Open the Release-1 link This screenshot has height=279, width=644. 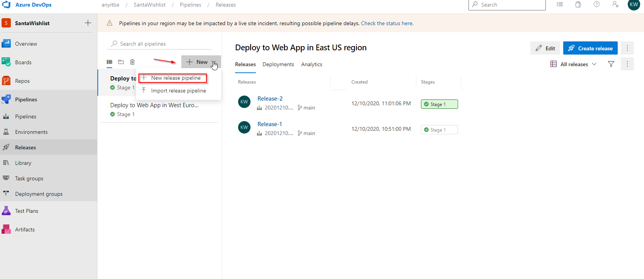270,124
